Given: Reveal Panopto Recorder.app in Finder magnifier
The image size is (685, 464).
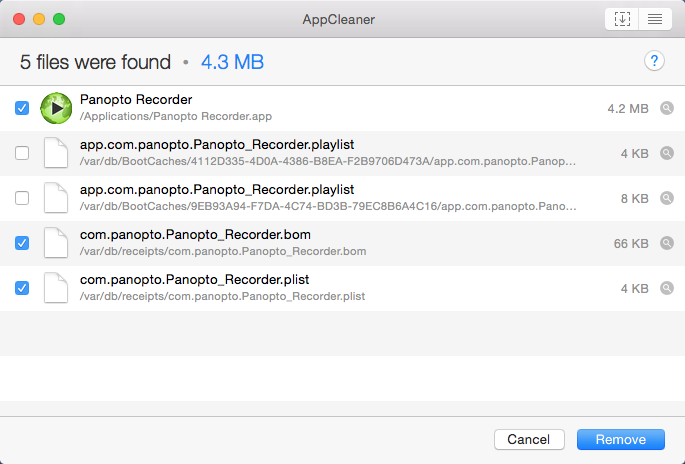Looking at the screenshot, I should tap(667, 108).
